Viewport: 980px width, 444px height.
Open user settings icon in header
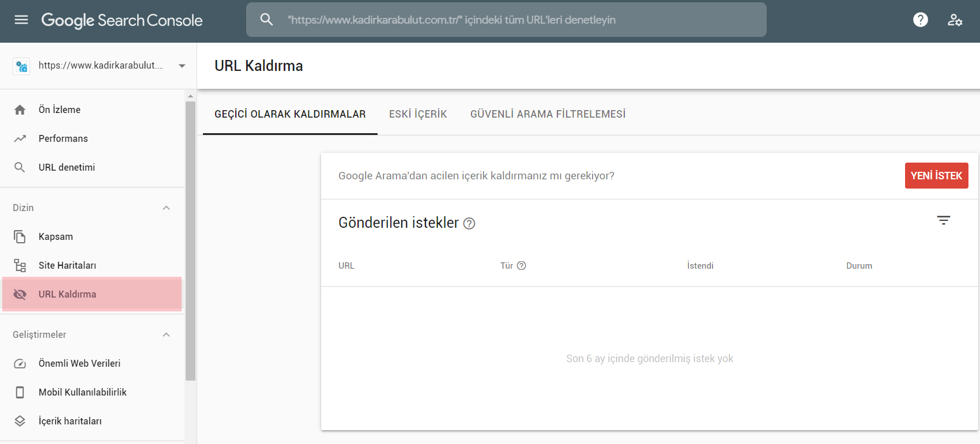tap(955, 20)
